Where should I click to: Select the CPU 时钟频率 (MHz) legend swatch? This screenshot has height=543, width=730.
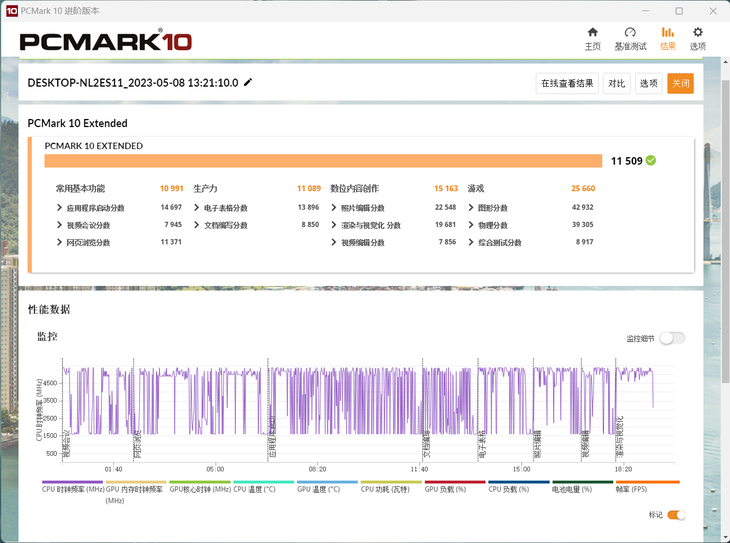coord(72,482)
